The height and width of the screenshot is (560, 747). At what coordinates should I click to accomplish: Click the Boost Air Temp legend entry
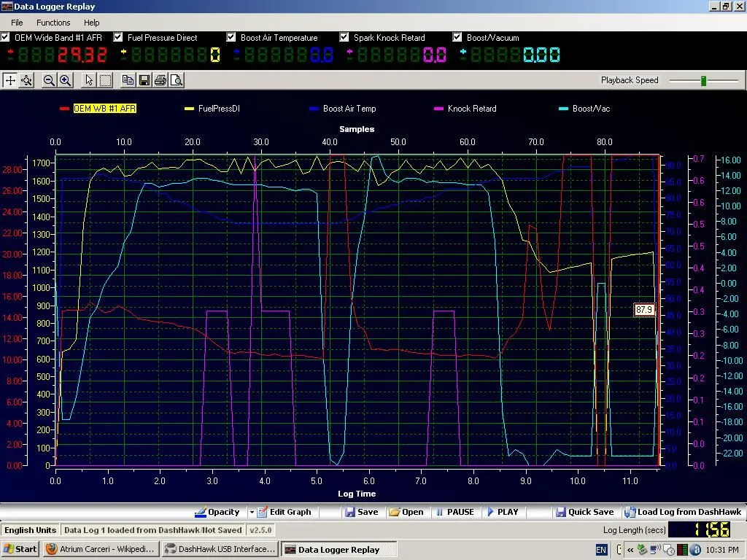point(343,109)
